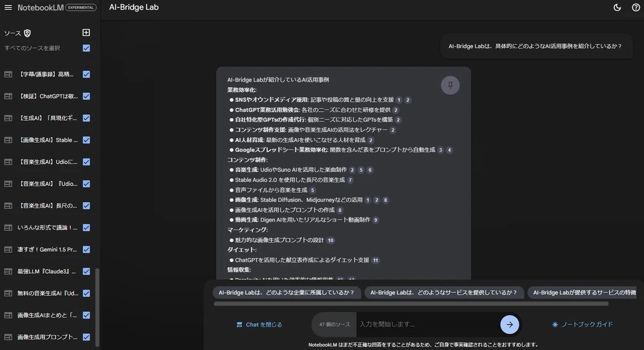
Task: Toggle dark mode moon icon
Action: (x=617, y=8)
